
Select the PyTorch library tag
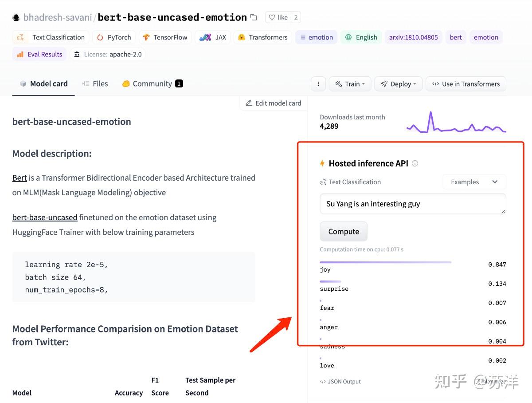tap(113, 37)
